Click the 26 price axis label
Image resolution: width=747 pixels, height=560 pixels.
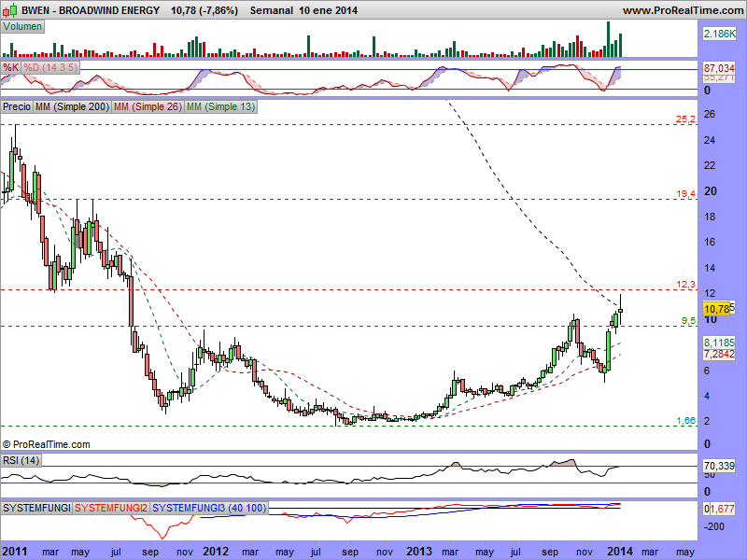pos(710,114)
